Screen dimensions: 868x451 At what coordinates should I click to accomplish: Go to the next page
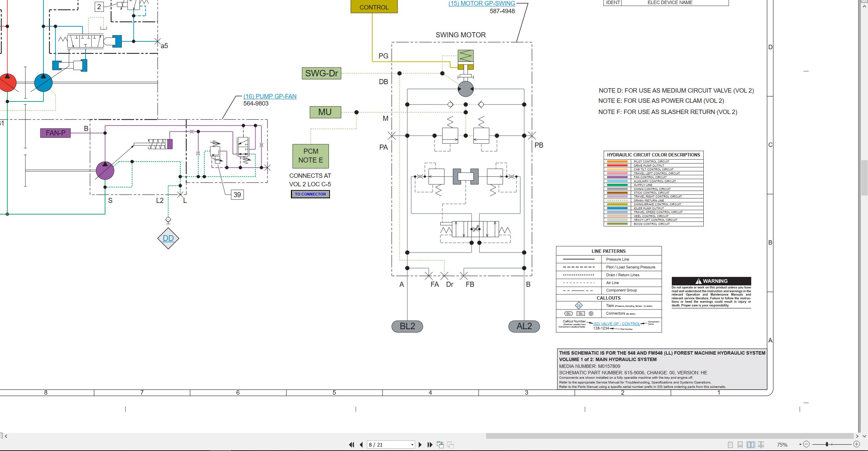coord(420,445)
